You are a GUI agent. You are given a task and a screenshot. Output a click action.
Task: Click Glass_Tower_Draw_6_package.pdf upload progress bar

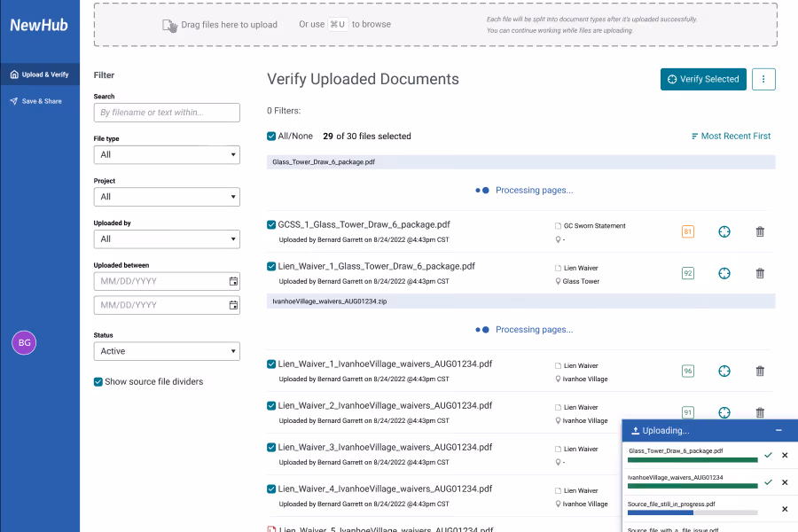pyautogui.click(x=692, y=459)
